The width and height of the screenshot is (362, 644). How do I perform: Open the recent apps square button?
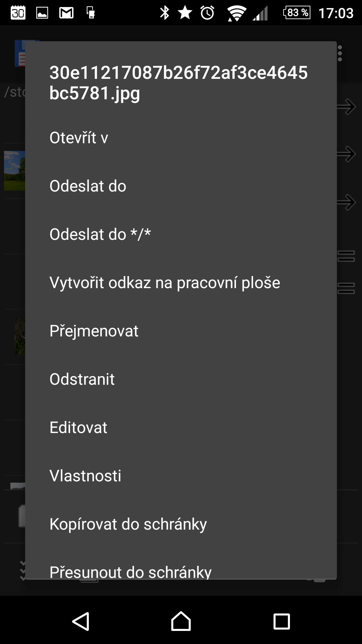pyautogui.click(x=282, y=622)
